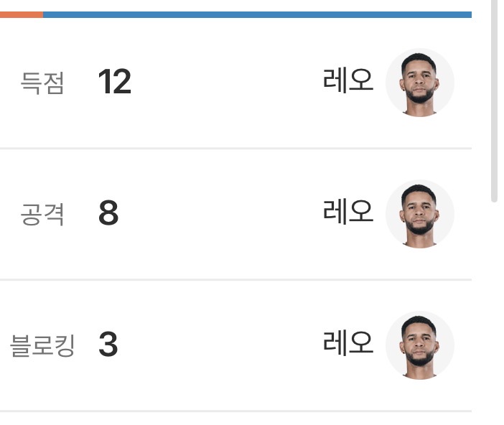Click the divider line under the 득점 row

[235, 148]
